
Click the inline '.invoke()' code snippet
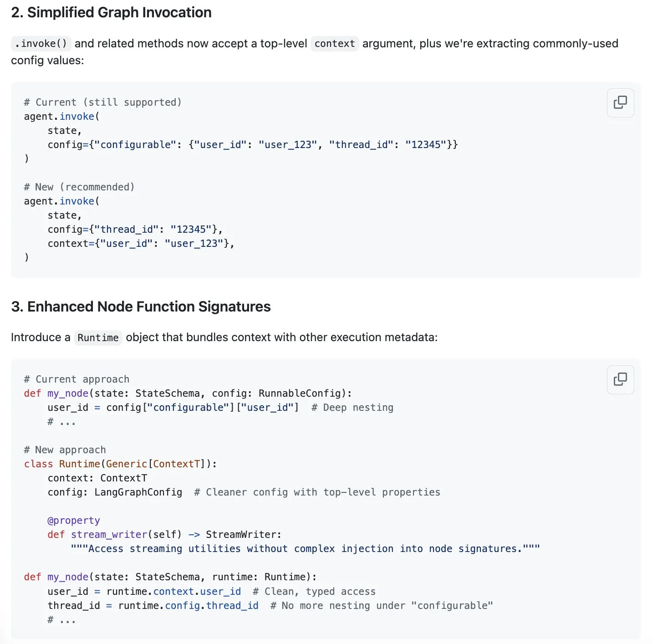pyautogui.click(x=41, y=44)
